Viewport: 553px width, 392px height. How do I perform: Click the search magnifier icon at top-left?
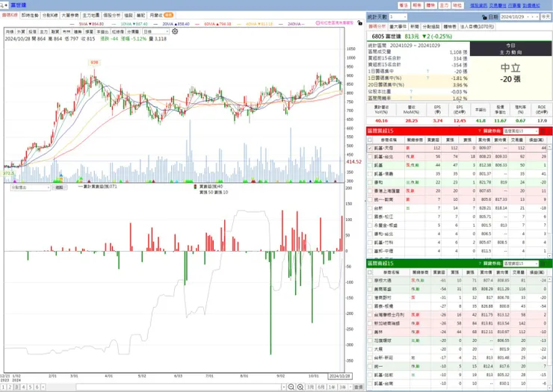click(x=4, y=5)
